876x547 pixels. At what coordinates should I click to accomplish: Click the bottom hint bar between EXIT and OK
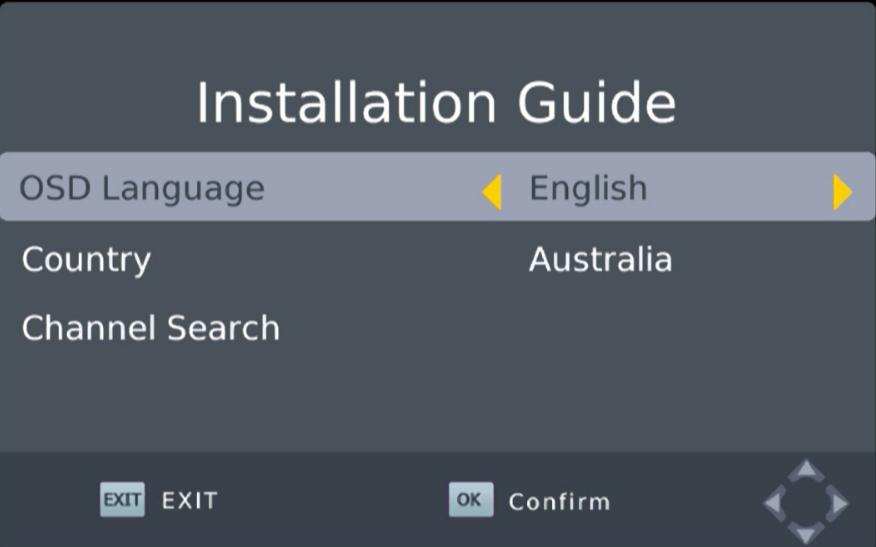tap(333, 500)
